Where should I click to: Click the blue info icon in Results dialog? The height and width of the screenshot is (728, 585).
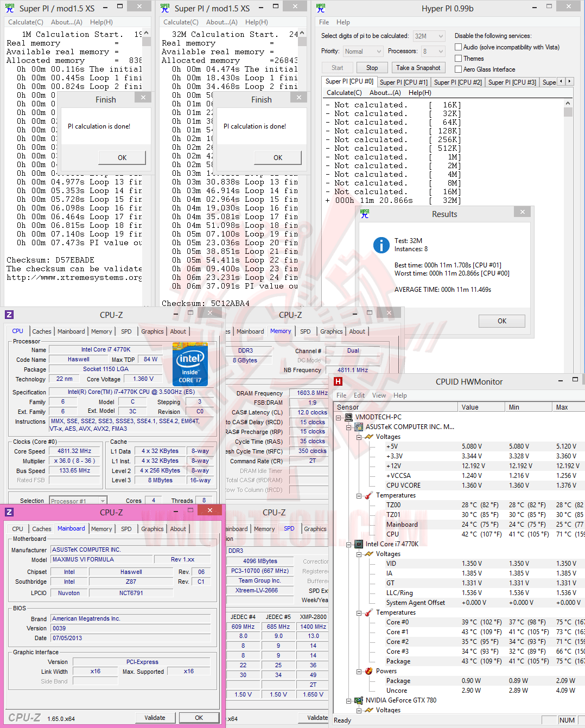coord(381,245)
